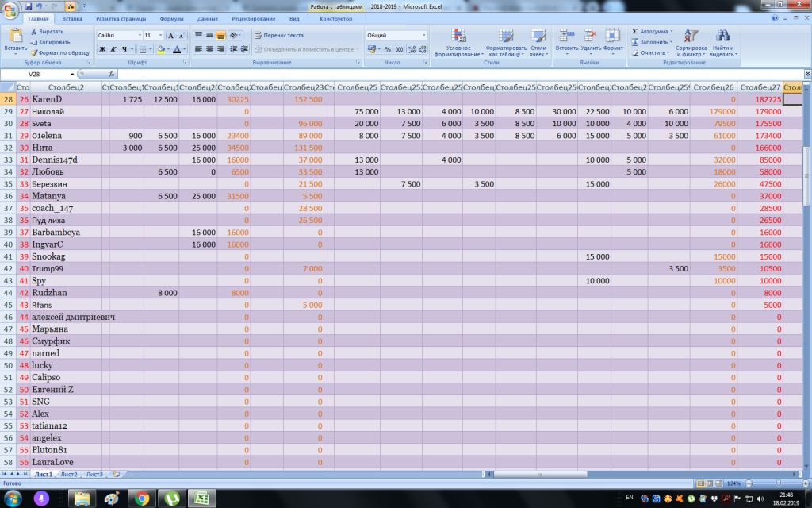Open Sort and Filter tool
Image resolution: width=812 pixels, height=508 pixels.
[691, 36]
